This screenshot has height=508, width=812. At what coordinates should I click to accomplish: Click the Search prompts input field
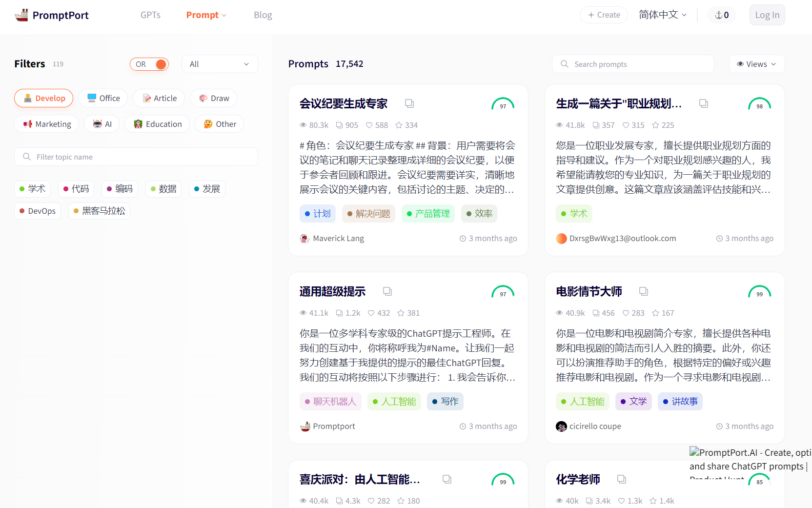tap(632, 64)
